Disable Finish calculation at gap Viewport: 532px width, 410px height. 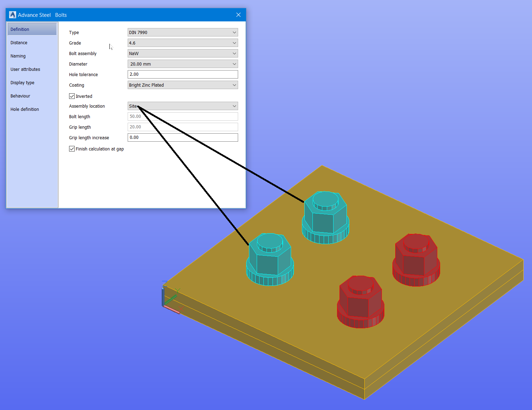(x=72, y=149)
